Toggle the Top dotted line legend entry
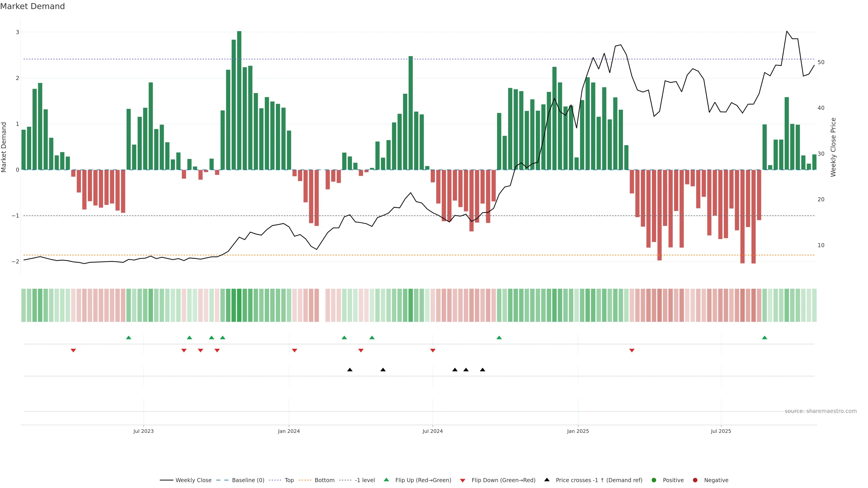Screen dimensions: 868x488 pos(289,480)
